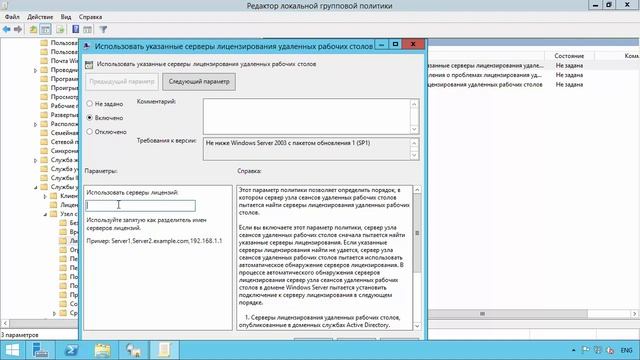Click the Show/Hide action pane icon
This screenshot has width=640, height=360.
[87, 29]
